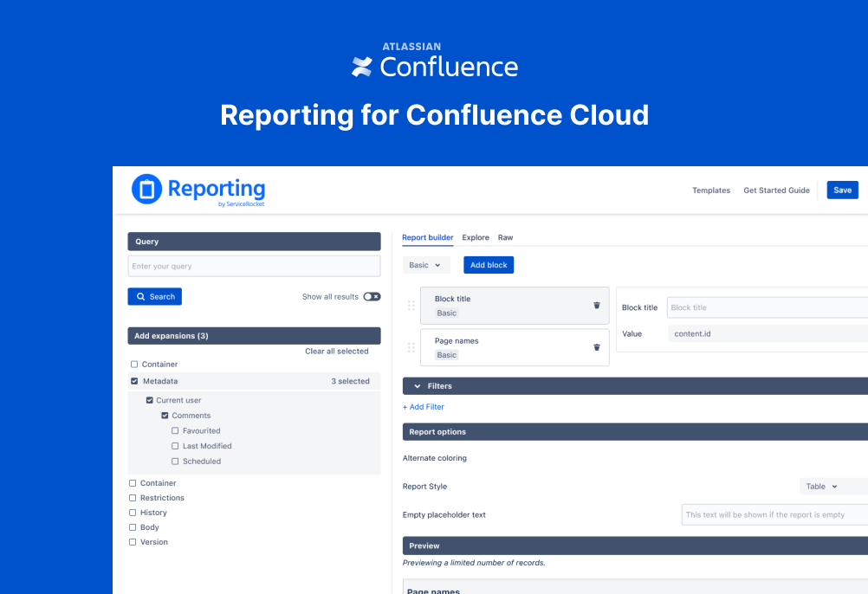The height and width of the screenshot is (594, 868).
Task: Check the Last Modified checkbox
Action: pos(175,446)
